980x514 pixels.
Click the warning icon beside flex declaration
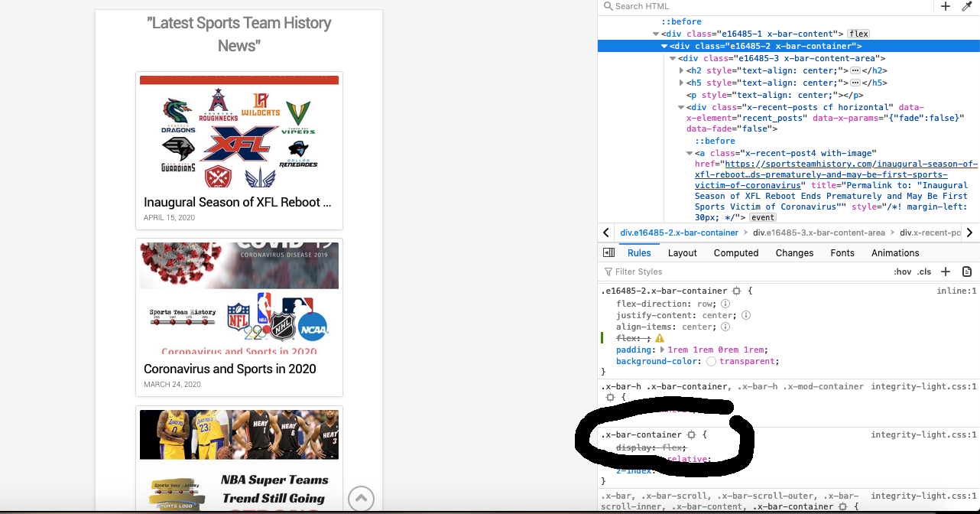(660, 338)
